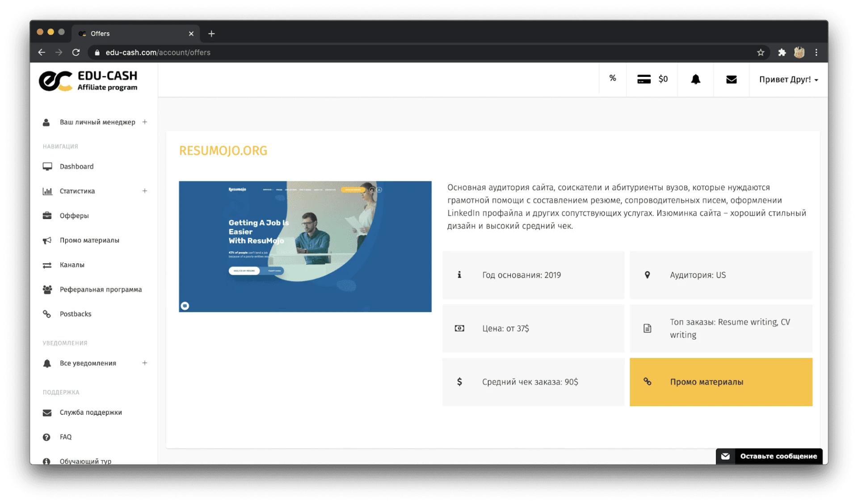Open the Привет Друг! user dropdown
This screenshot has width=858, height=504.
coord(788,80)
